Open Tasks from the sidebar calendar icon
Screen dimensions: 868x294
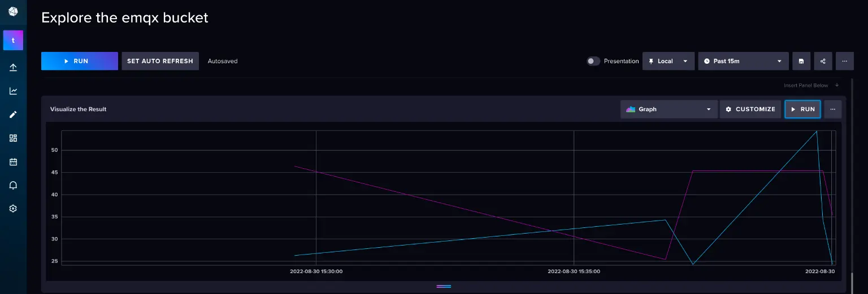click(x=13, y=162)
